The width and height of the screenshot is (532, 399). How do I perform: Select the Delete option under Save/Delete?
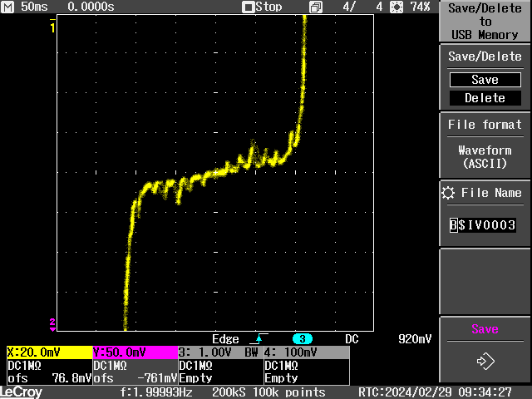(485, 98)
